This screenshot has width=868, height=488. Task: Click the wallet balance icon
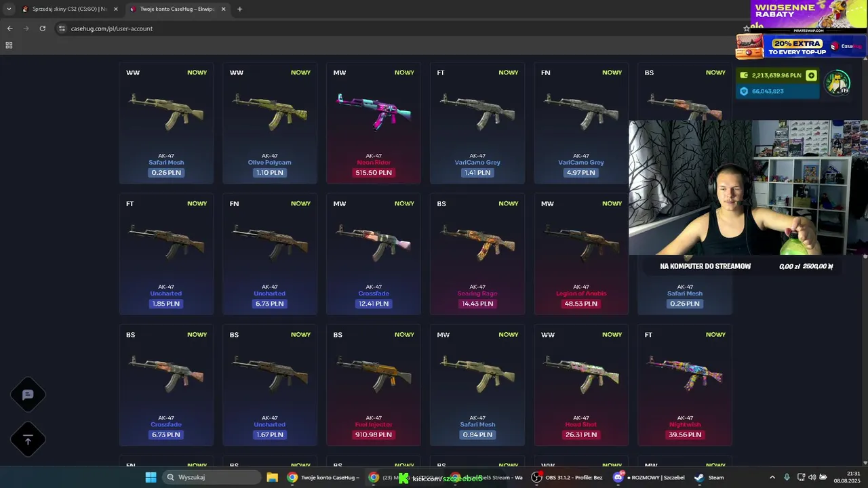tap(744, 75)
